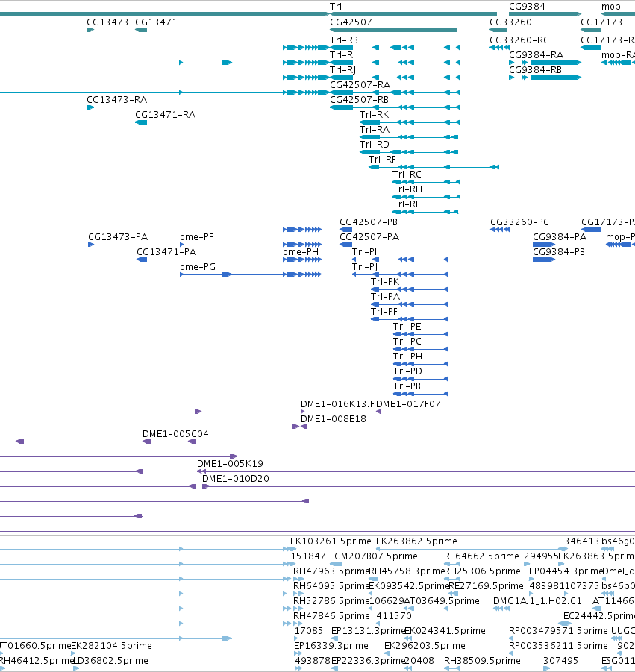Click protein CG13473-PA

(118, 237)
